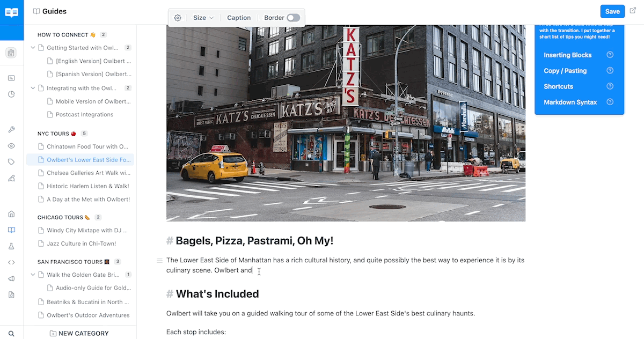Viewport: 644px width, 339px height.
Task: Click the eye appearance icon in sidebar
Action: pos(11,146)
